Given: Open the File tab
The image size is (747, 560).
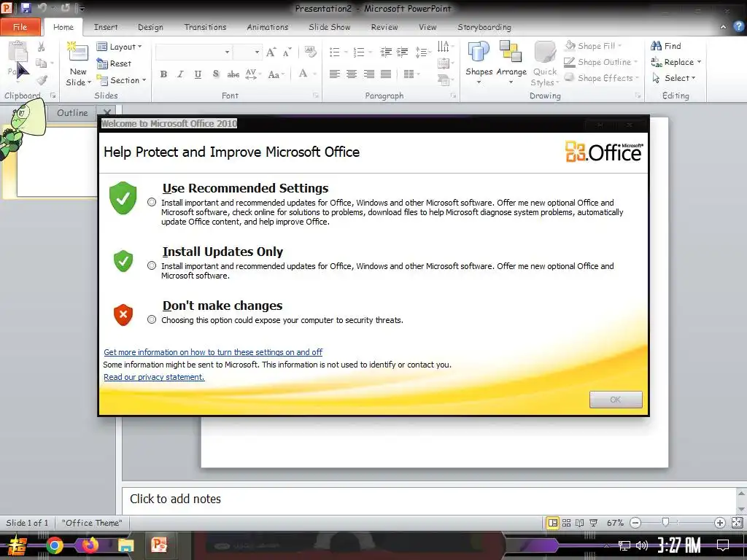Looking at the screenshot, I should click(x=20, y=27).
